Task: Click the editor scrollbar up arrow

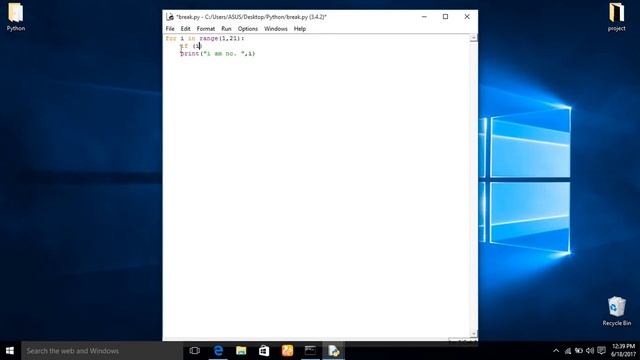Action: pos(473,38)
